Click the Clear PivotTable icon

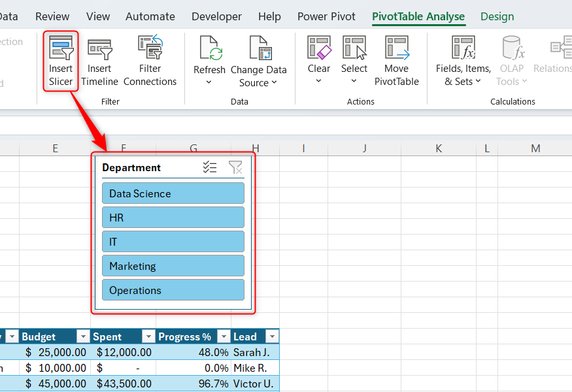click(x=319, y=48)
